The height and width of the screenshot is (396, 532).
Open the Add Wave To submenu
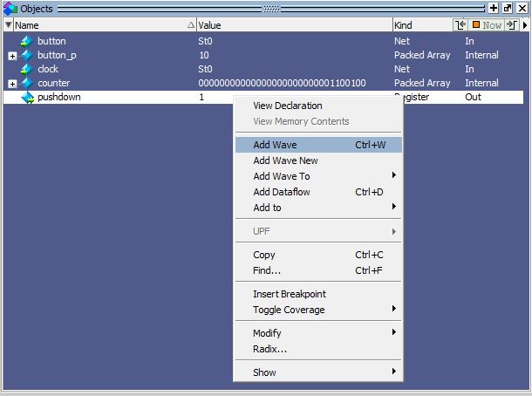[318, 176]
